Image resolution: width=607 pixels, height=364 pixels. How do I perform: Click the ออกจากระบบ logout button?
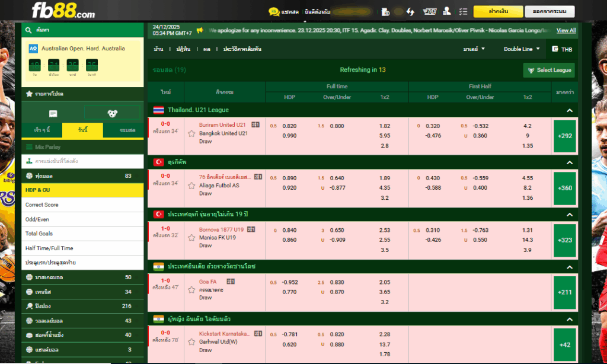point(550,11)
